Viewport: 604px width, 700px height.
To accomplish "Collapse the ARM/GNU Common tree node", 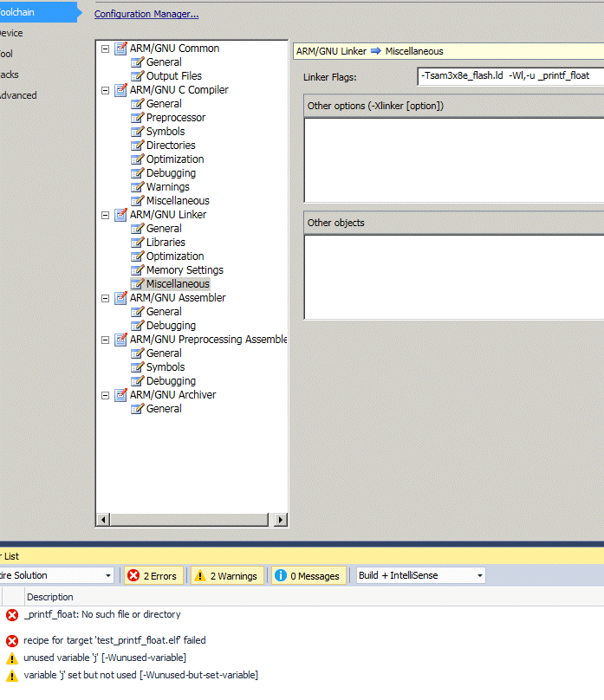I will pos(106,49).
